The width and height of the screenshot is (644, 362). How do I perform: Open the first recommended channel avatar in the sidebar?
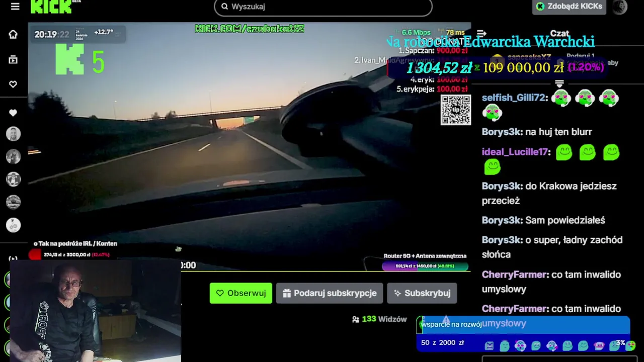[13, 134]
